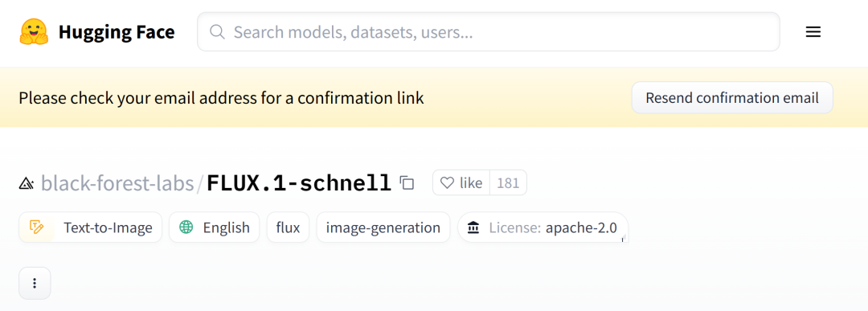This screenshot has width=868, height=311.
Task: Copy model name with copy icon
Action: click(x=407, y=182)
